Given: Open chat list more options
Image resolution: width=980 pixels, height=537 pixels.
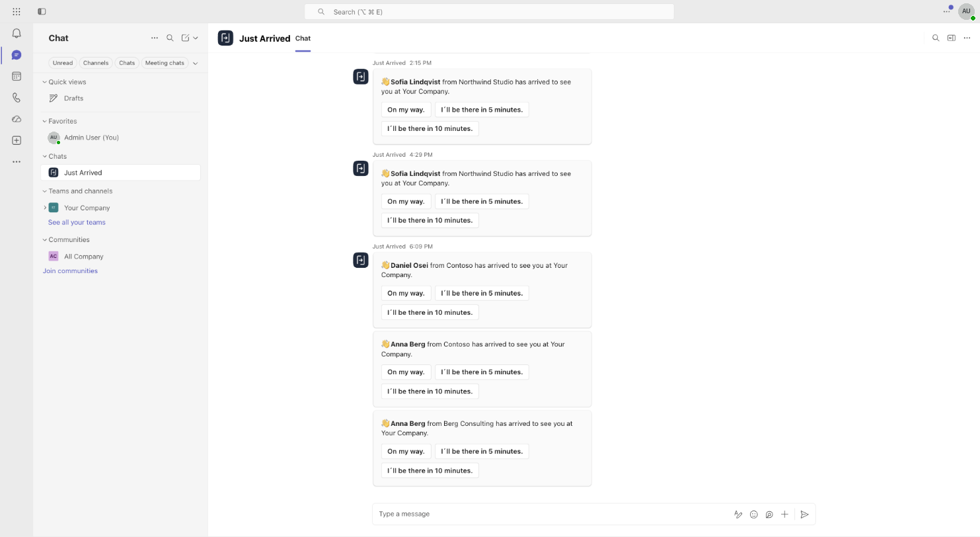Looking at the screenshot, I should coord(155,38).
